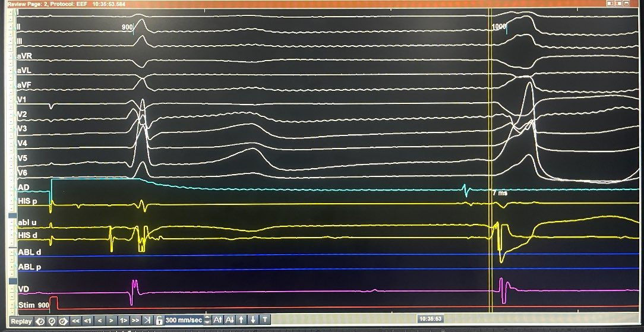Jump to previous marker (left-pointing clock icon)

(x=40, y=321)
